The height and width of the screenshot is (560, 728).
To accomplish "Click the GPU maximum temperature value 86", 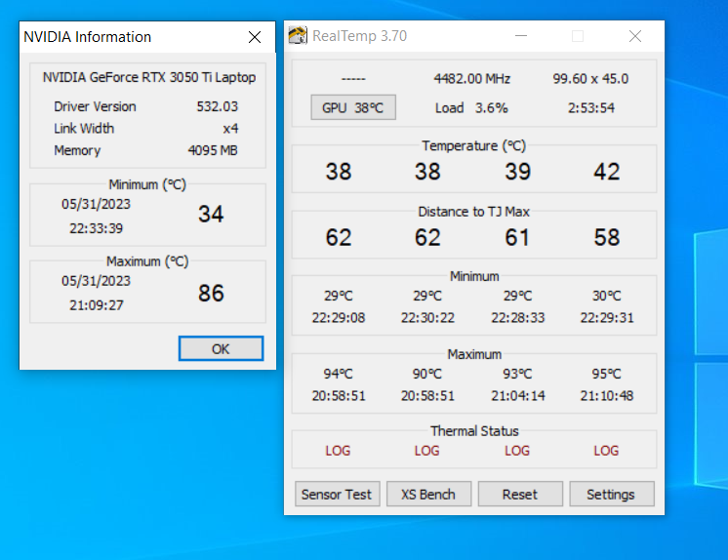I will tap(211, 293).
